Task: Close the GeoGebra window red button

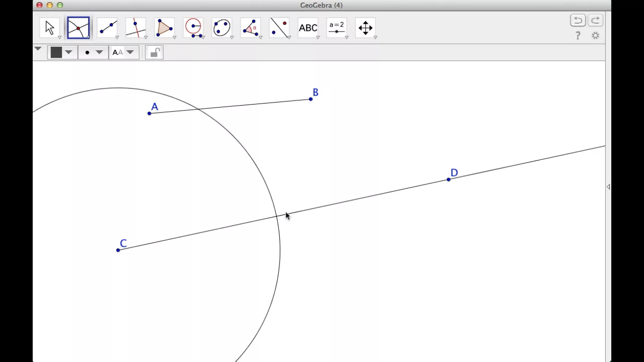Action: pyautogui.click(x=39, y=5)
